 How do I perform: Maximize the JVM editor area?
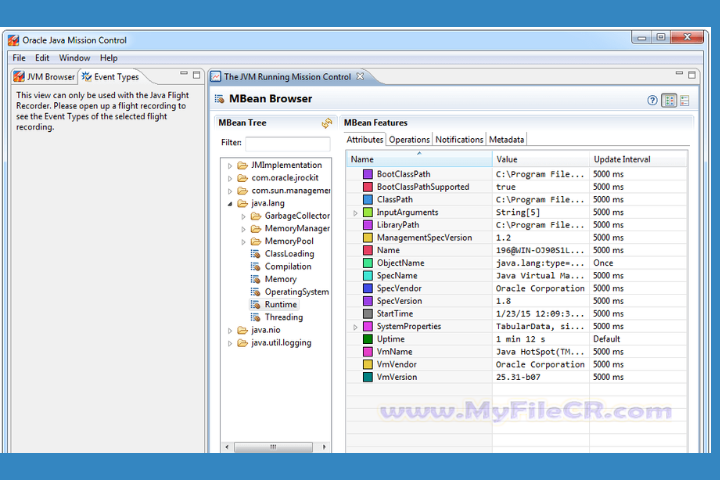click(x=692, y=75)
